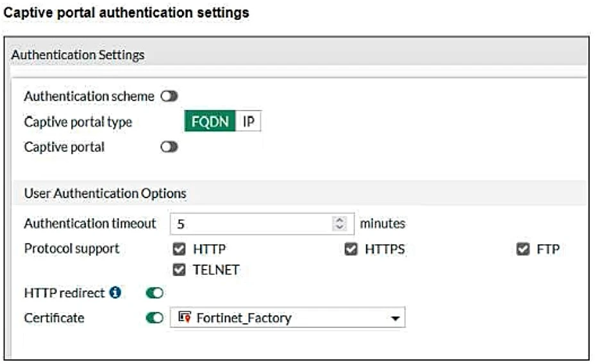The width and height of the screenshot is (595, 364).
Task: Choose IP as captive portal type
Action: click(x=249, y=121)
